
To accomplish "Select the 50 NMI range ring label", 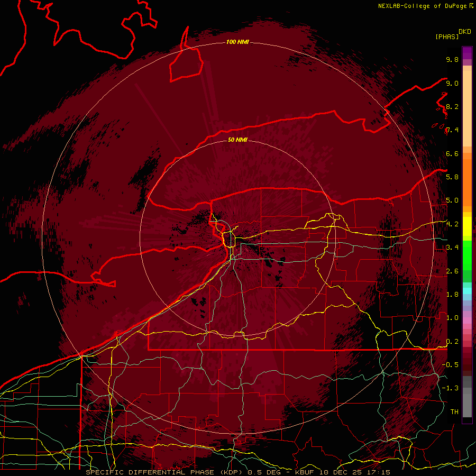I will [x=237, y=140].
